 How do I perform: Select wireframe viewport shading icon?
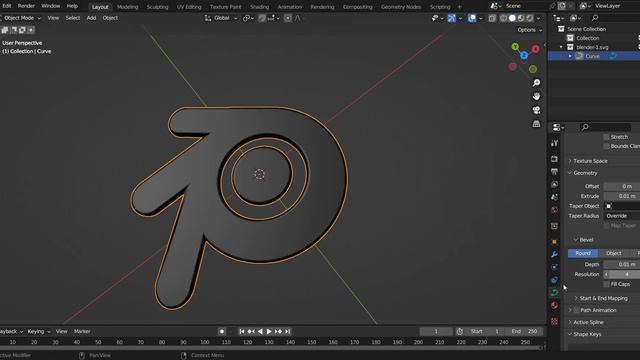pyautogui.click(x=504, y=18)
